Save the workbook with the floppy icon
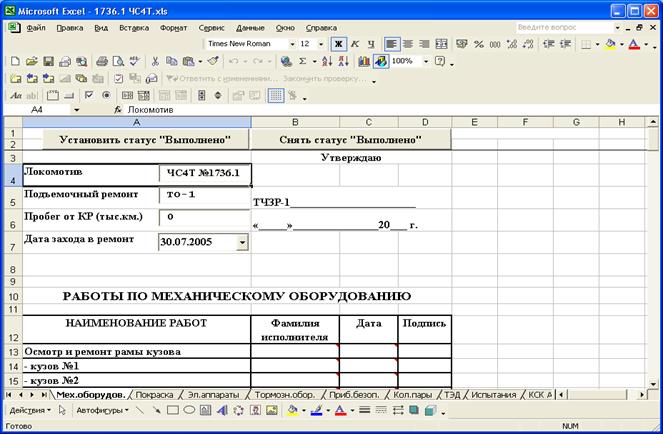 coord(48,61)
